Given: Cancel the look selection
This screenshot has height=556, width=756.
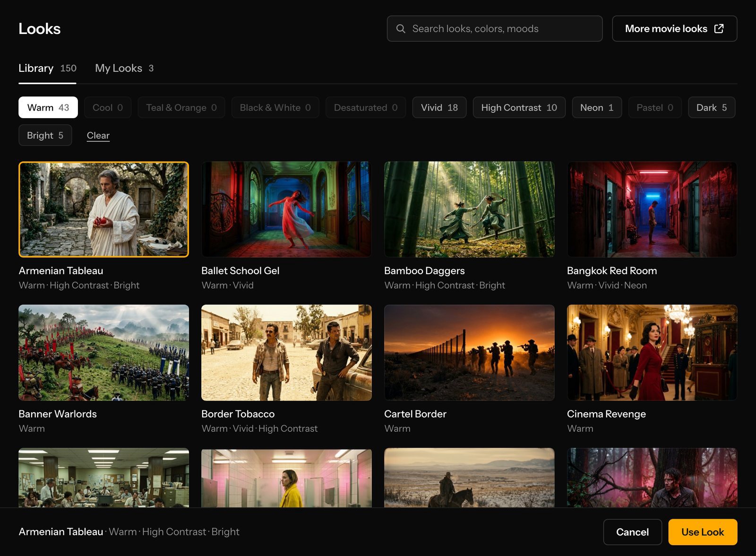Looking at the screenshot, I should (x=632, y=532).
